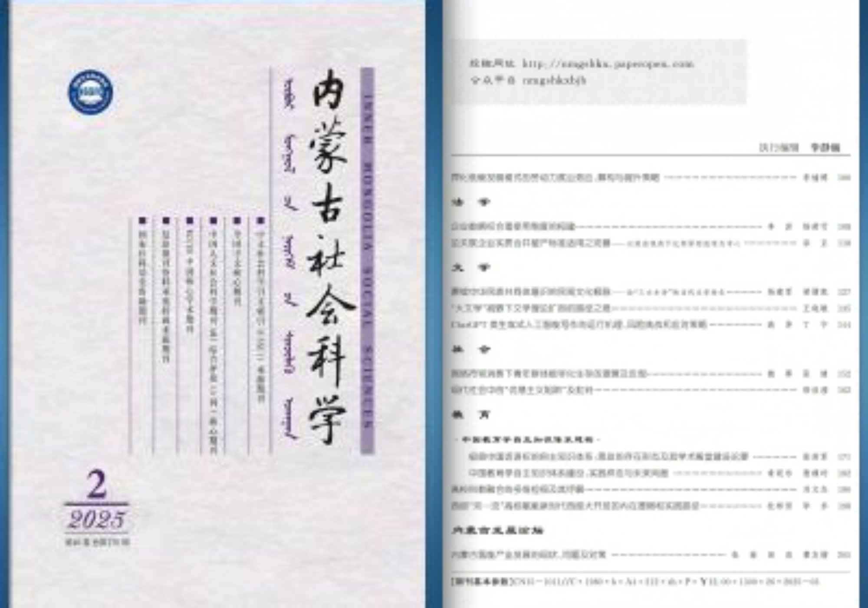Click the 中国教育学 subsection heading under 教育

527,439
